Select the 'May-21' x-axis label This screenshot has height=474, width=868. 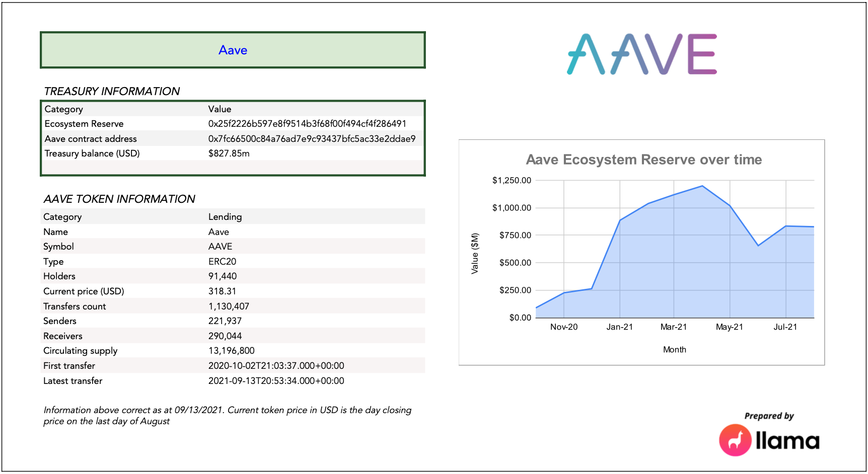[730, 327]
